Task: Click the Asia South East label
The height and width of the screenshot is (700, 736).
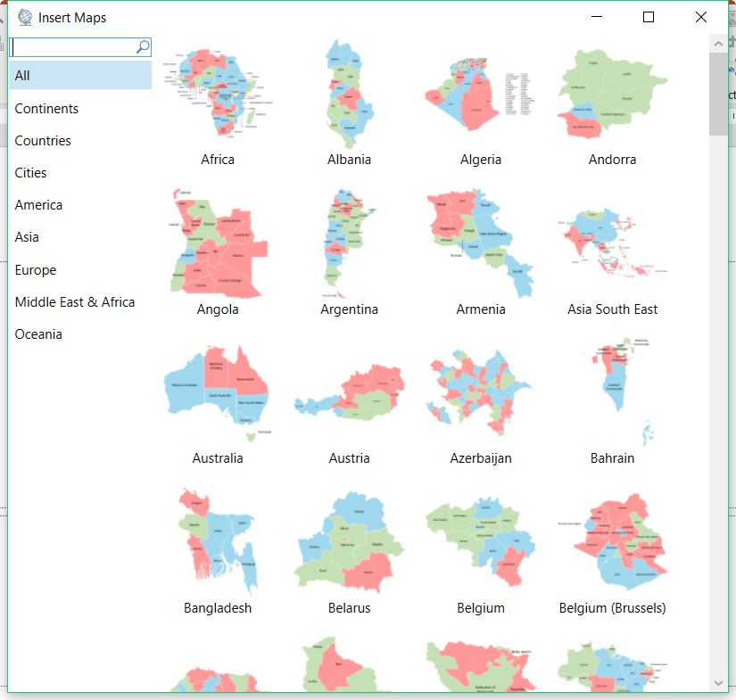Action: 613,309
